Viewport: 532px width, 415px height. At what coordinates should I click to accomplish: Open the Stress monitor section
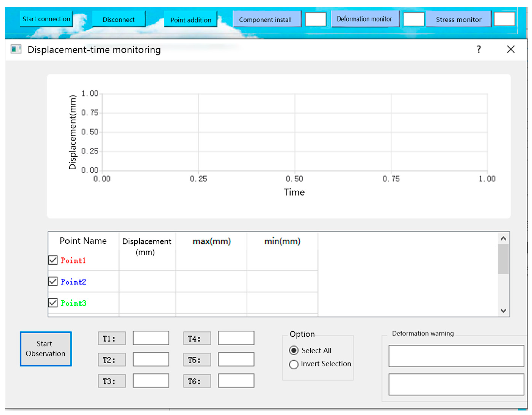click(458, 19)
